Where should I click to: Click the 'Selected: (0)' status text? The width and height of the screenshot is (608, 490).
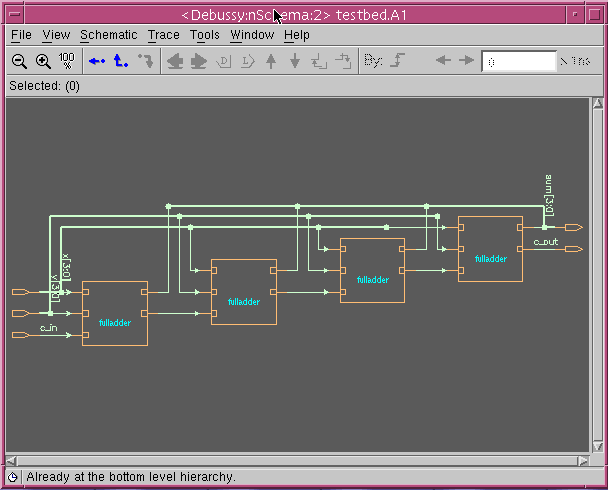[45, 86]
